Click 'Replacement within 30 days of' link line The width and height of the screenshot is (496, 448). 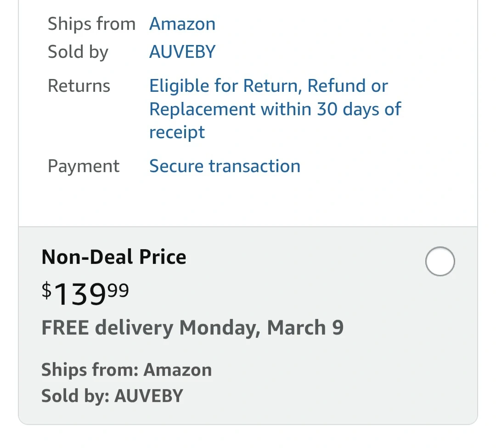pyautogui.click(x=275, y=109)
